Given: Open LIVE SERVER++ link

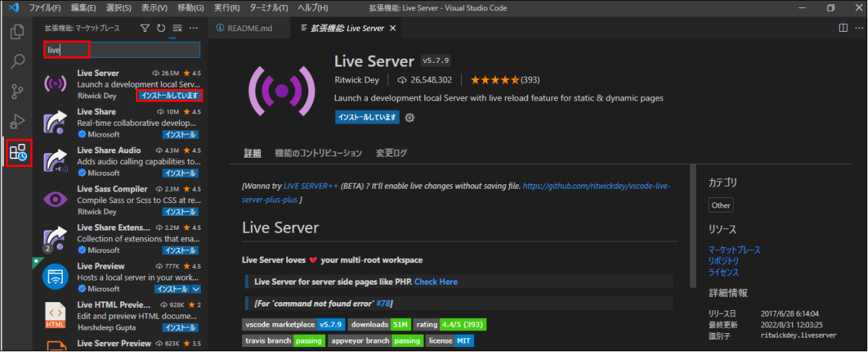Looking at the screenshot, I should [310, 186].
